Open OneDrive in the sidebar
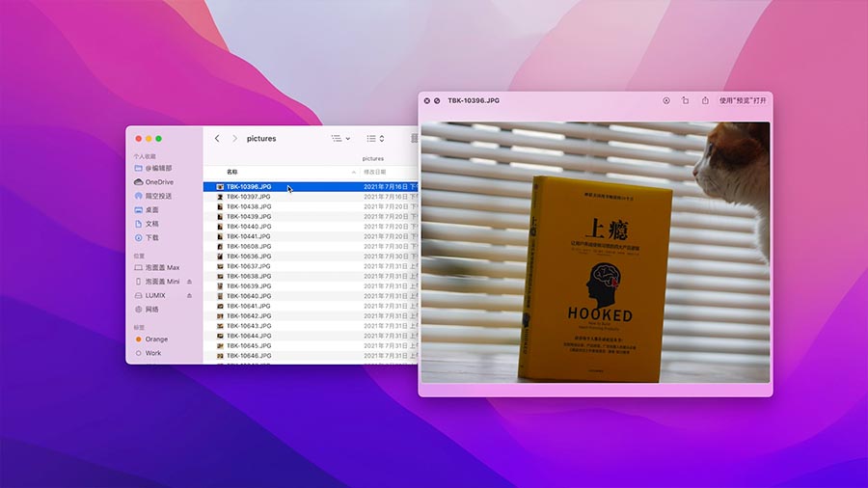 [x=158, y=182]
